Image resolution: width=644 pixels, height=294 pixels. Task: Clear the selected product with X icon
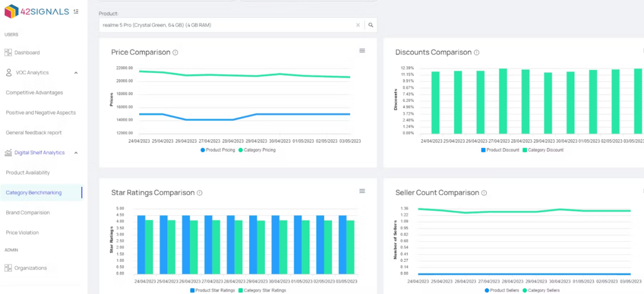[358, 25]
